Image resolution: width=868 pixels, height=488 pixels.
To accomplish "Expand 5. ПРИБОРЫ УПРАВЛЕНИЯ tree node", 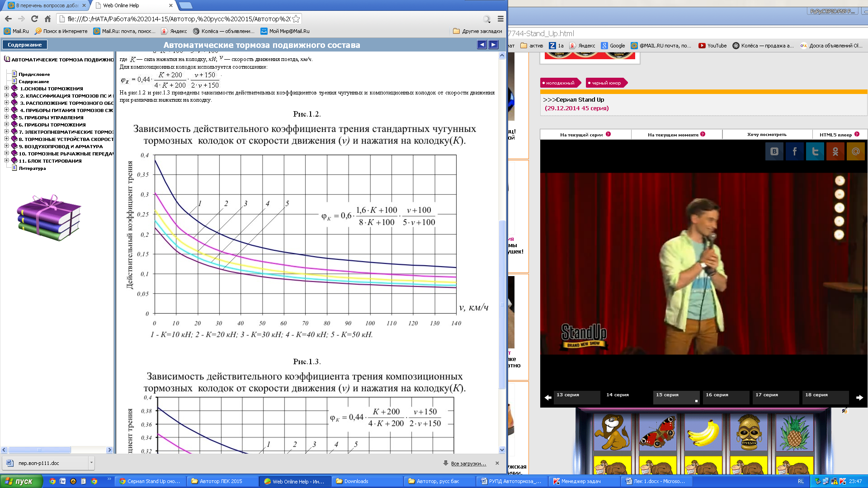I will point(6,117).
